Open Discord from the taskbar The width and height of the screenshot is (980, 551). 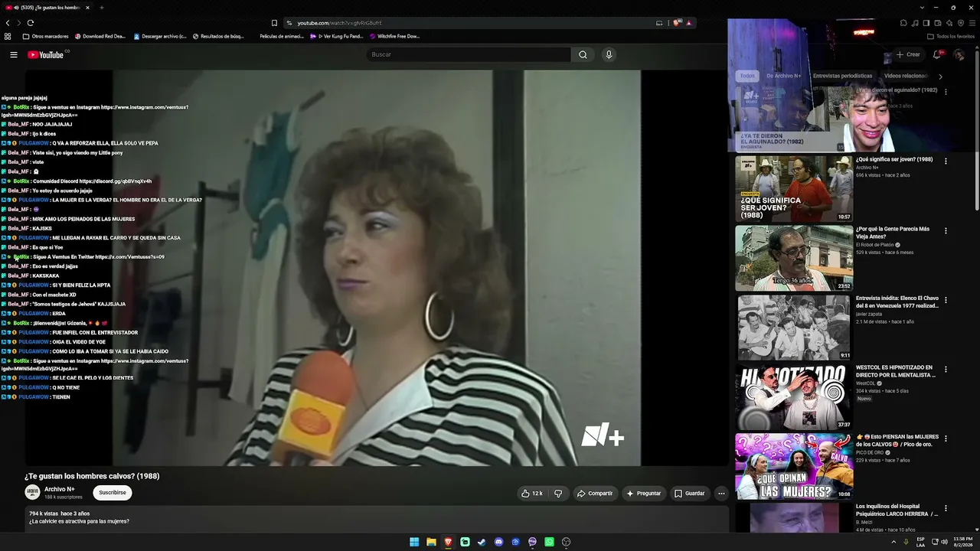coord(498,542)
